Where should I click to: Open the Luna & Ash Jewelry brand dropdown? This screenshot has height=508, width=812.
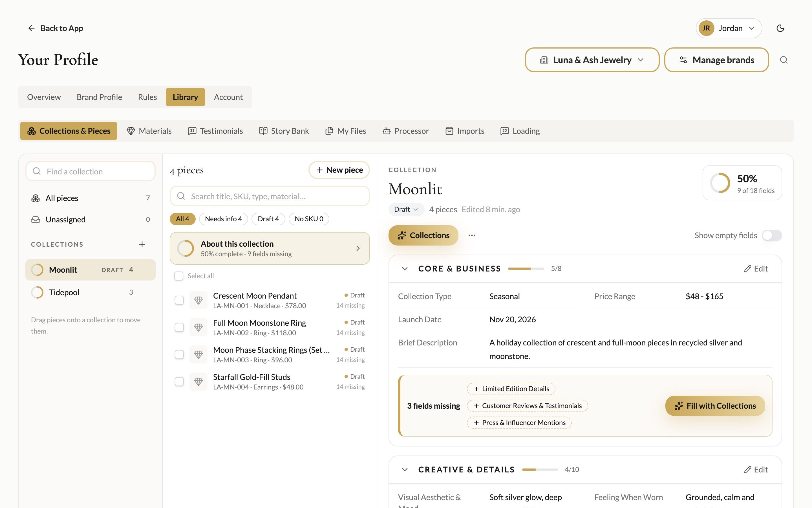[x=592, y=60]
